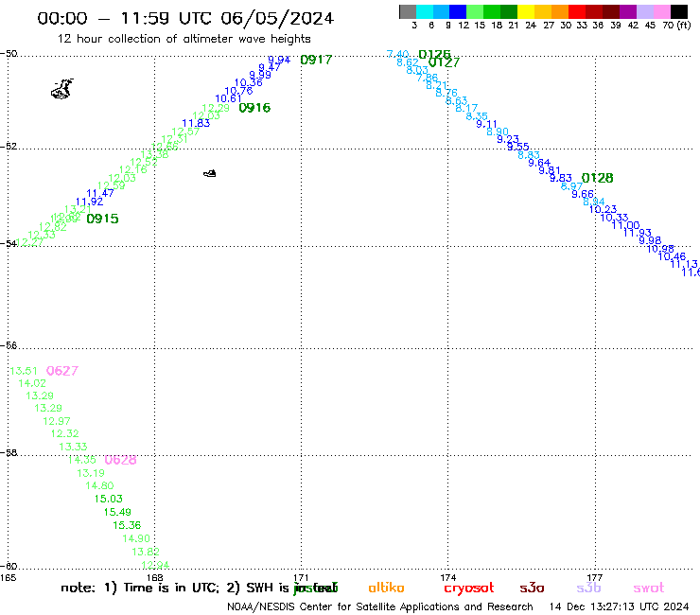Viewport: 700px width, 615px height.
Task: Select the time label 0915
Action: click(x=103, y=219)
